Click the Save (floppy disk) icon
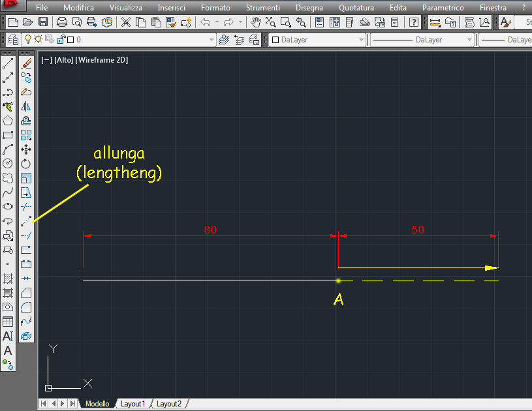The height and width of the screenshot is (411, 532). click(43, 22)
